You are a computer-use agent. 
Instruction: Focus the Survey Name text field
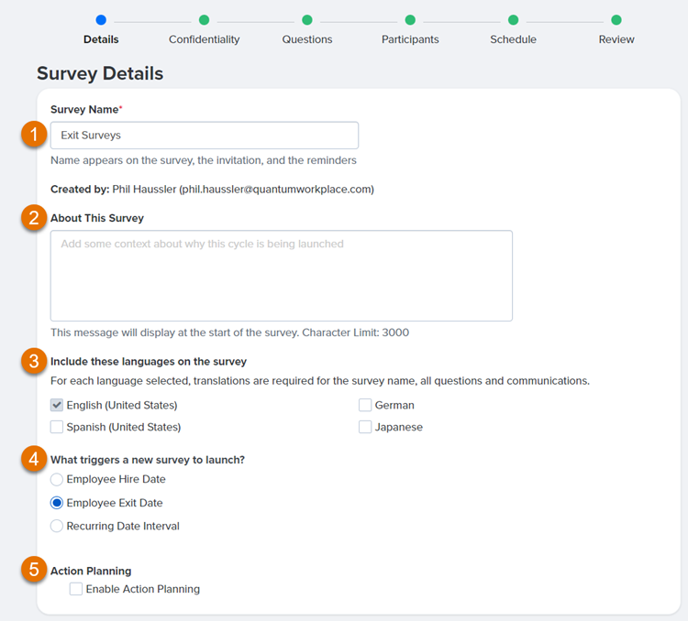pos(204,135)
